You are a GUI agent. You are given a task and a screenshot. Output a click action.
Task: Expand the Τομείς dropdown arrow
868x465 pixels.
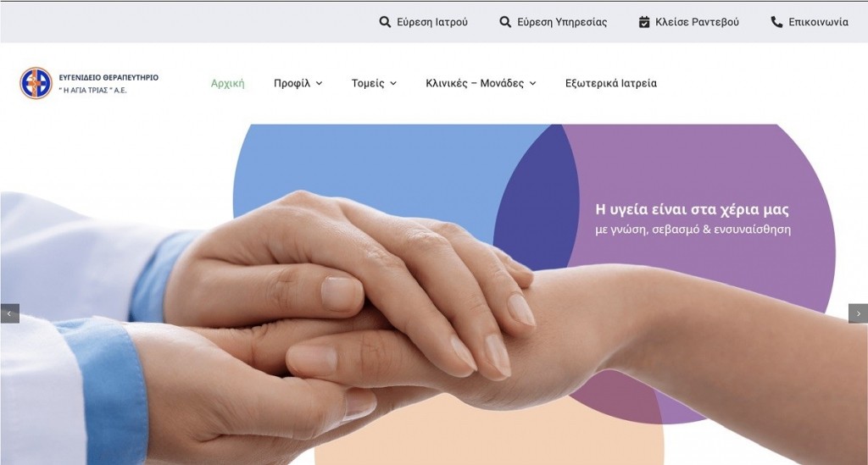393,84
